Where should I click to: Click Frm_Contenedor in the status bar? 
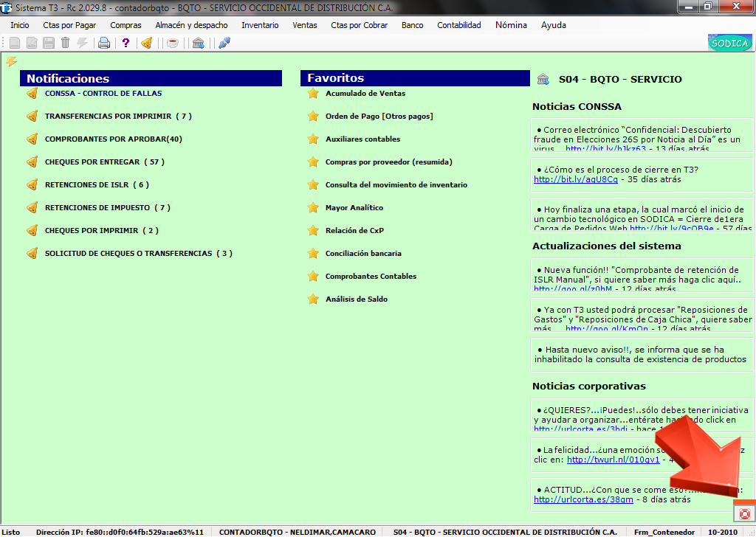pos(664,532)
